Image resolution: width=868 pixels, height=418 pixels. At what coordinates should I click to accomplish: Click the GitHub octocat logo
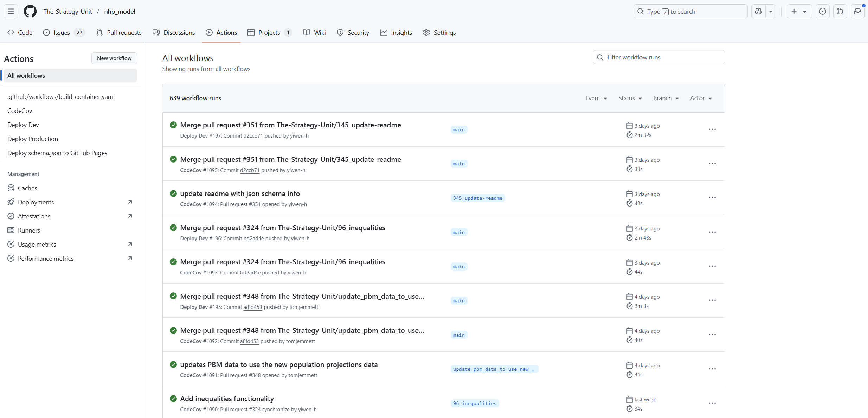coord(30,11)
